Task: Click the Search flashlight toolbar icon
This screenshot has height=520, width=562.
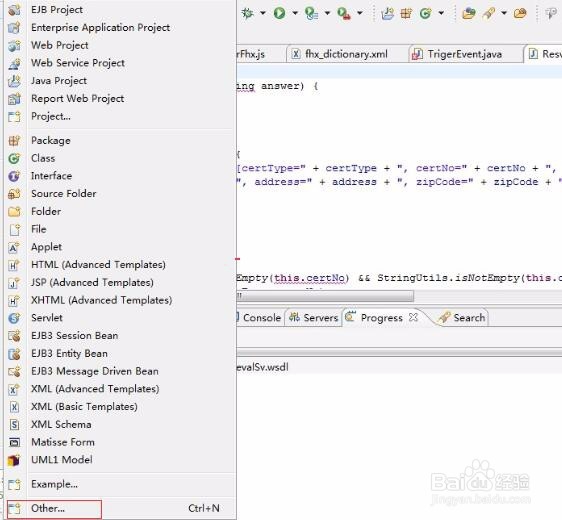Action: (x=489, y=13)
